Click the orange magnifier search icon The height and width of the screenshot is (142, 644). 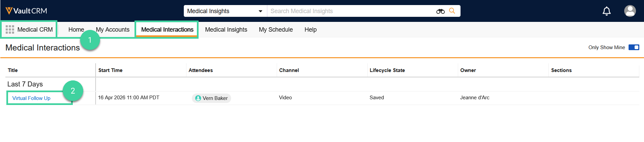tap(452, 11)
